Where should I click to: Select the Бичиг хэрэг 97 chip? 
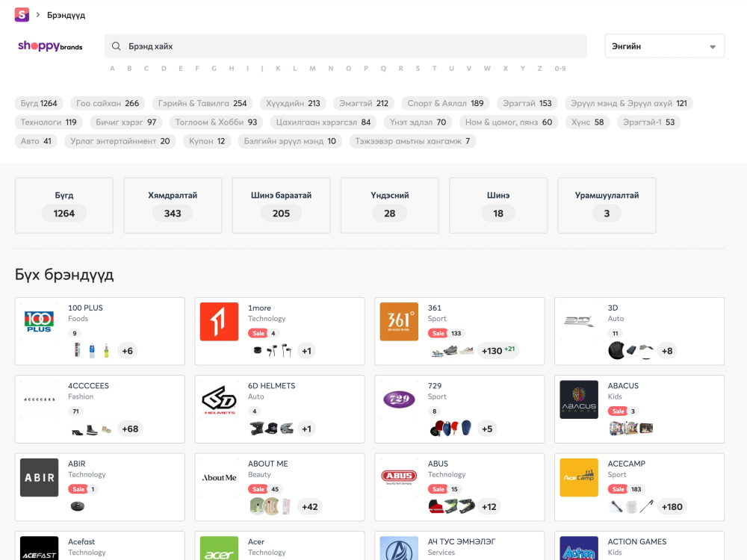(x=126, y=122)
